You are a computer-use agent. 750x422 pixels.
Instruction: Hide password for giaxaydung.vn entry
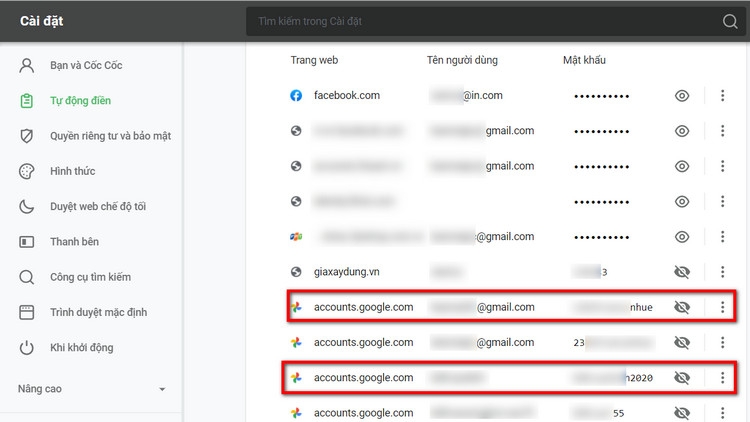tap(682, 272)
